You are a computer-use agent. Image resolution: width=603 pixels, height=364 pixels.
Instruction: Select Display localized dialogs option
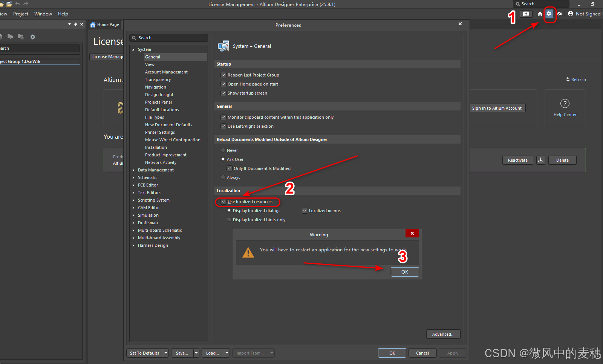coord(229,210)
